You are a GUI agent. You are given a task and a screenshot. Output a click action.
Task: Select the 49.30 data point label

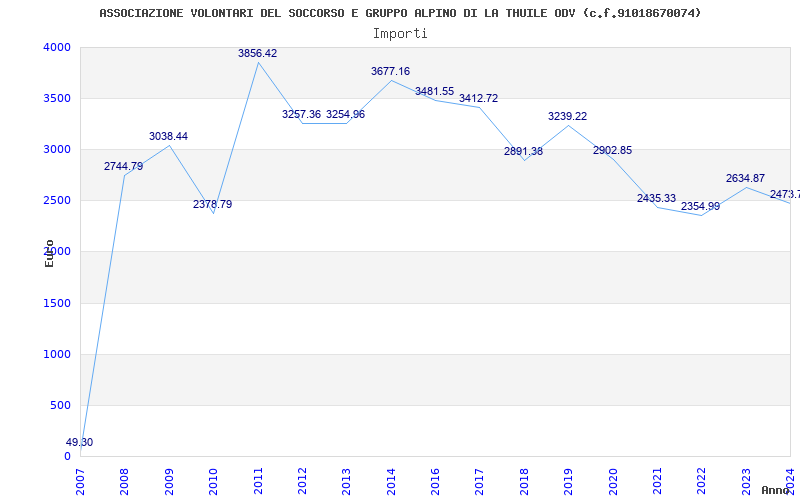79,443
